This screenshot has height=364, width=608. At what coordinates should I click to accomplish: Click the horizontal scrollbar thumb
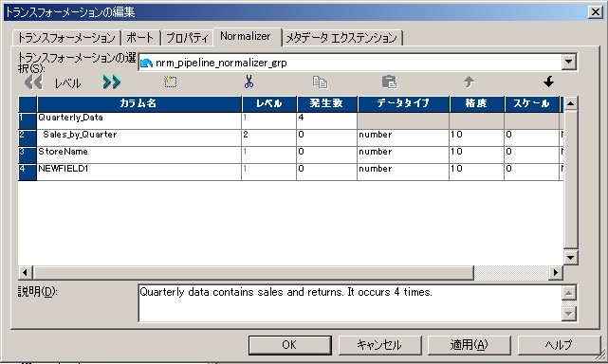[x=253, y=272]
